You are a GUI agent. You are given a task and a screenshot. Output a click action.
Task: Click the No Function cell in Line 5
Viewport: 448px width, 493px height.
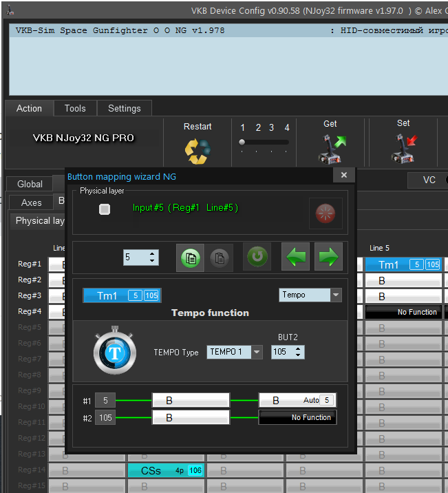click(x=403, y=312)
